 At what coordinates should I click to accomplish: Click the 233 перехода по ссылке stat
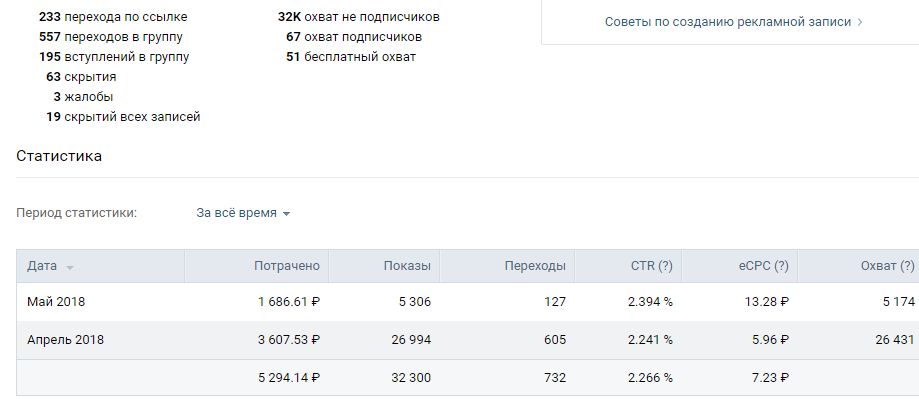(x=113, y=17)
